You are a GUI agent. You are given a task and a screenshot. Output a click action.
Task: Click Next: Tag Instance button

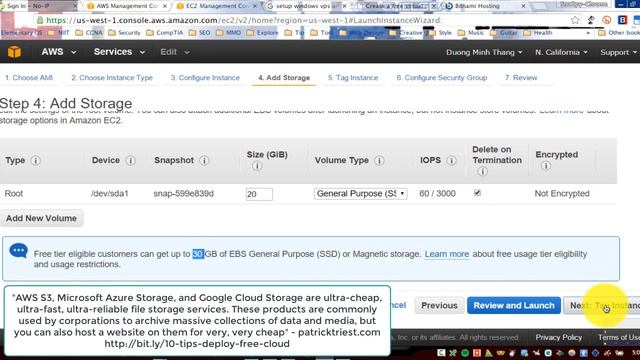pyautogui.click(x=602, y=305)
